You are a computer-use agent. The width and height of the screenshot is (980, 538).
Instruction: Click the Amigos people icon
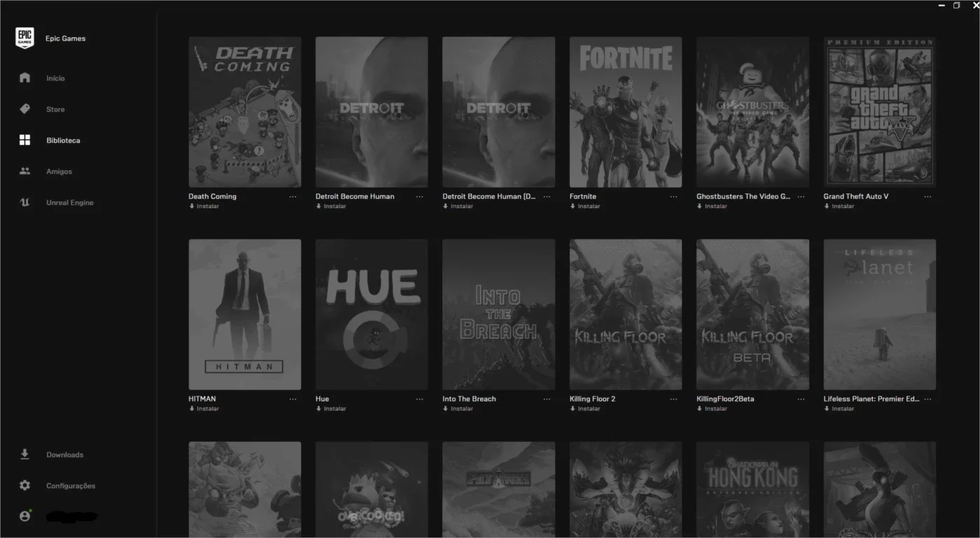tap(24, 171)
